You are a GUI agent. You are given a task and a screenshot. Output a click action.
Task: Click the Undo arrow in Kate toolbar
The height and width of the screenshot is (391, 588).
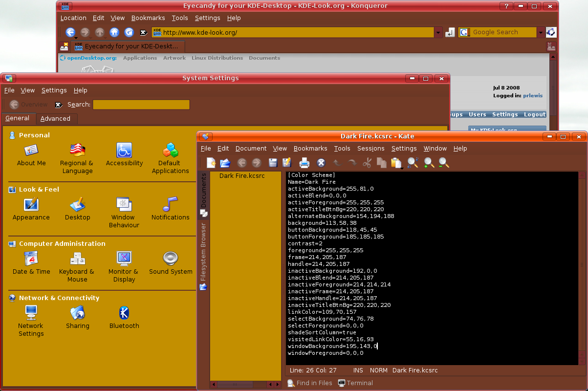337,163
